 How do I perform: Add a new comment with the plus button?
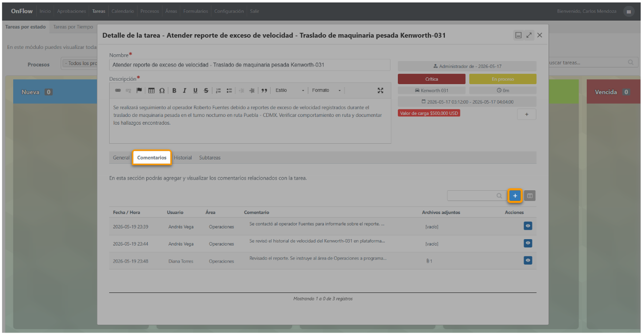click(515, 196)
